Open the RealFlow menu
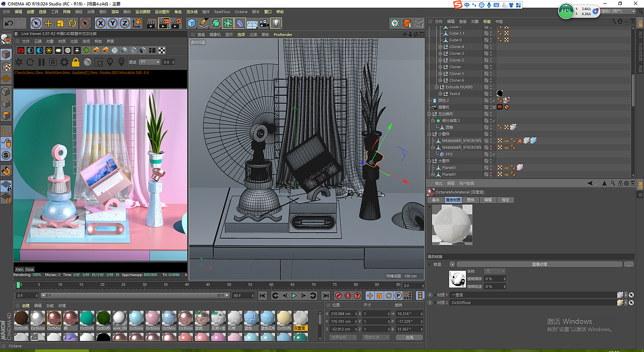Viewport: 644px width, 352px height. click(x=222, y=12)
